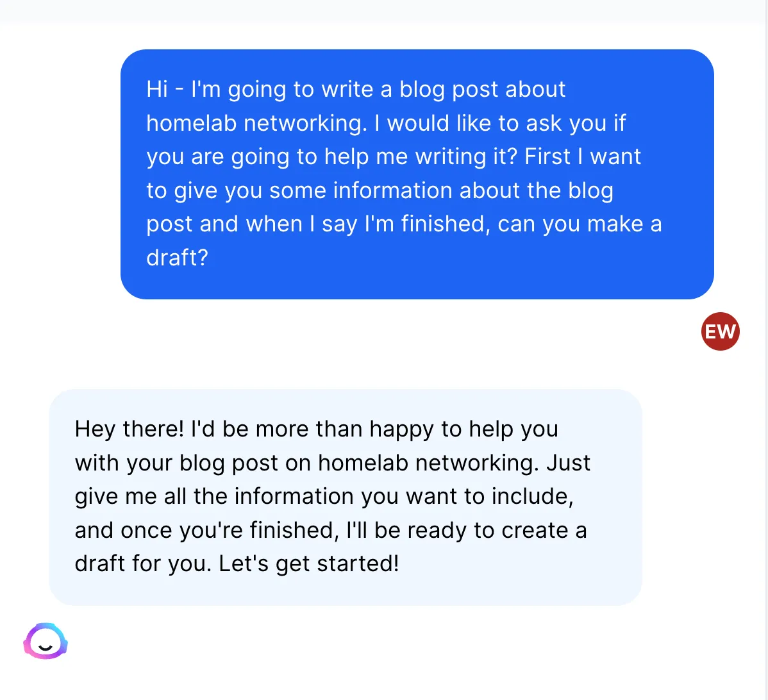Click "blog post about" in the user message
The width and height of the screenshot is (768, 700).
coord(482,89)
